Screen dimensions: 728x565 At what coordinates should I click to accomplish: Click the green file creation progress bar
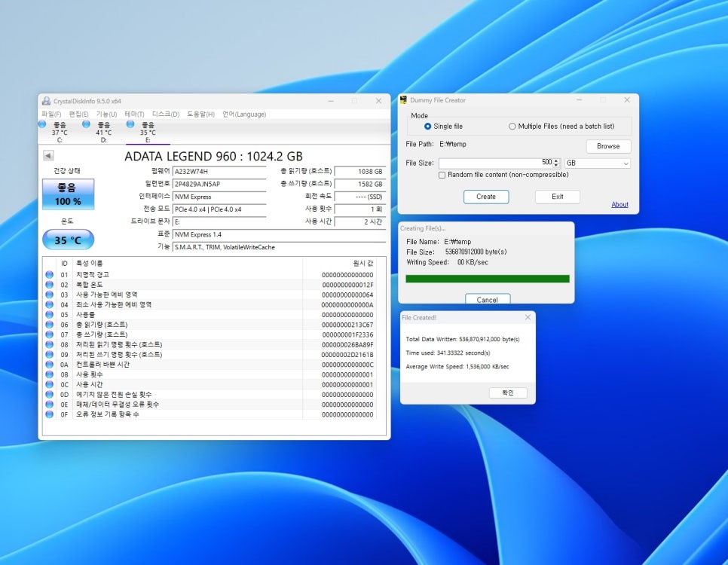(487, 279)
